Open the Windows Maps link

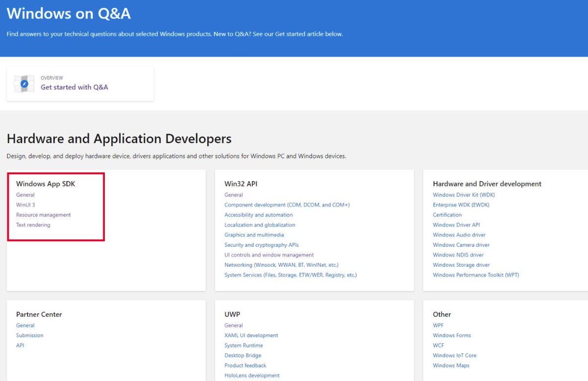click(x=451, y=365)
